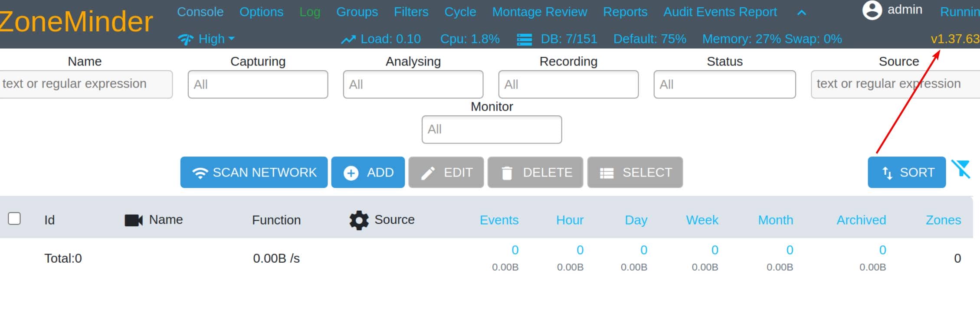Open Montage Review
The height and width of the screenshot is (336, 980).
tap(539, 12)
